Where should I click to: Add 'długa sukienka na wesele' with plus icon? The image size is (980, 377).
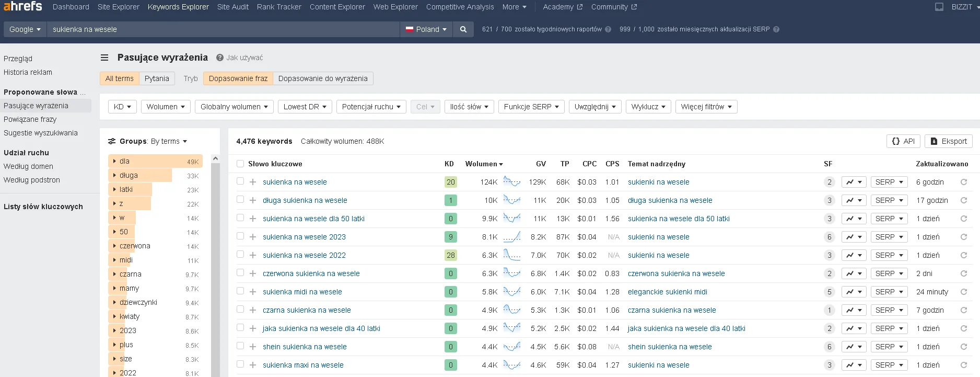pyautogui.click(x=253, y=200)
